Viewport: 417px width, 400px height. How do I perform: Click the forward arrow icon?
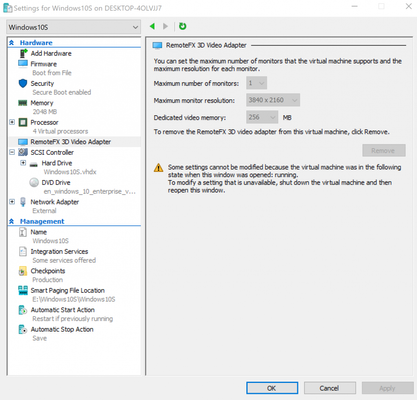[165, 26]
